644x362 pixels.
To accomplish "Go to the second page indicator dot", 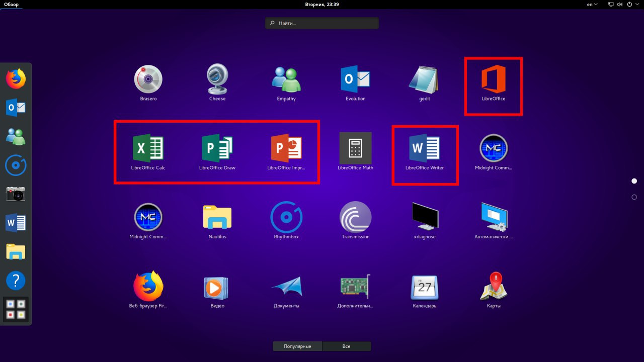I will pyautogui.click(x=634, y=197).
